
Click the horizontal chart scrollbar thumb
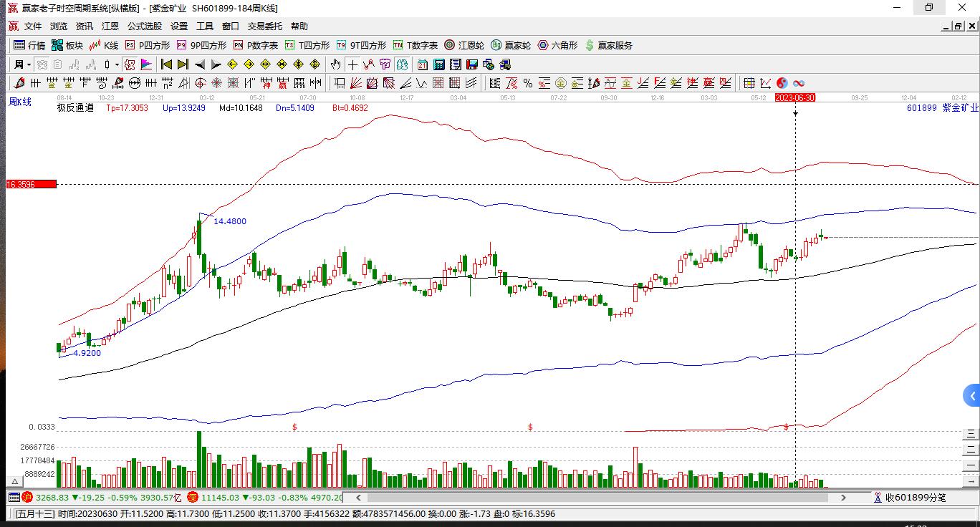[597, 498]
